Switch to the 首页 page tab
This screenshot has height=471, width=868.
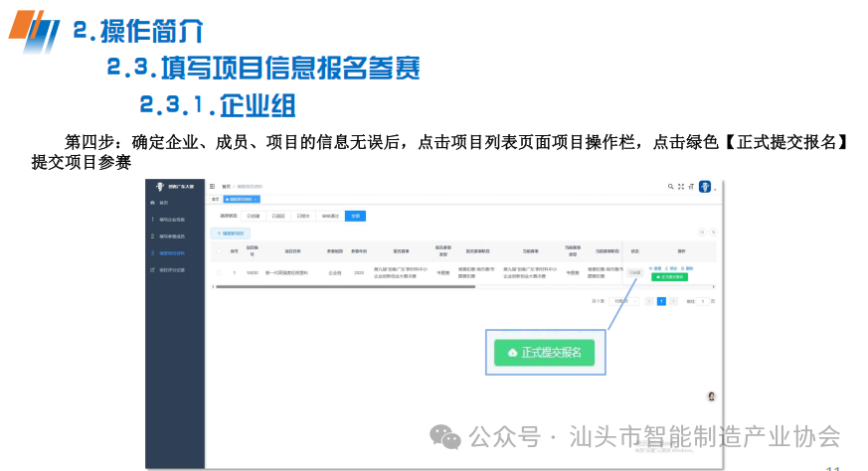tap(216, 200)
